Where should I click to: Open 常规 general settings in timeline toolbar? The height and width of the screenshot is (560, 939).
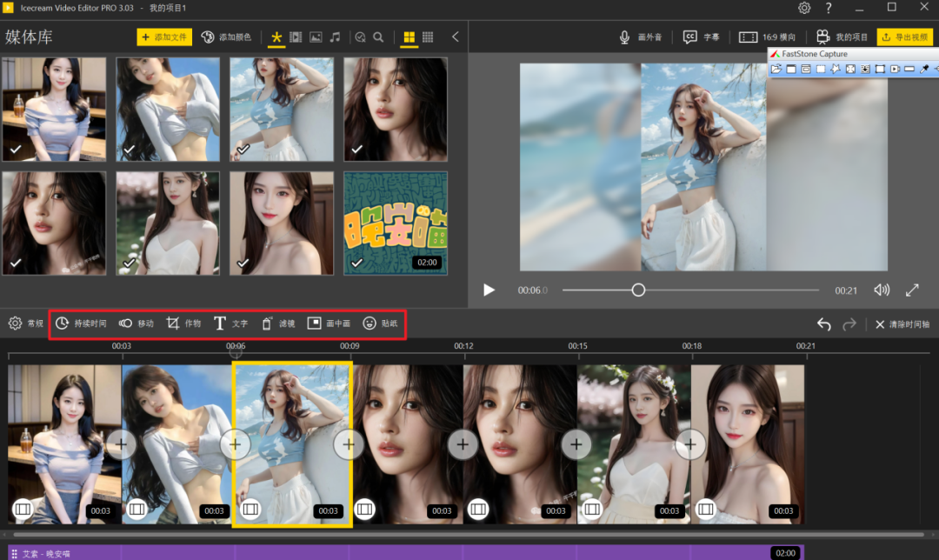[26, 323]
